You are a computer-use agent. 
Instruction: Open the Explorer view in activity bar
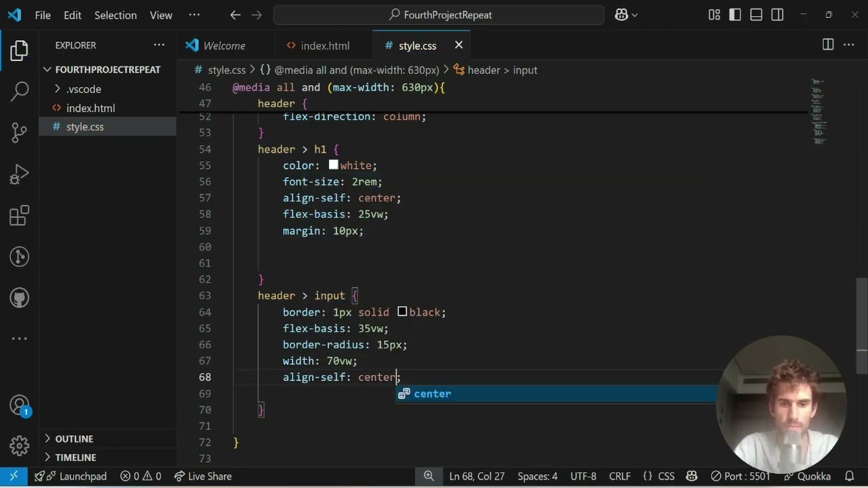coord(20,50)
